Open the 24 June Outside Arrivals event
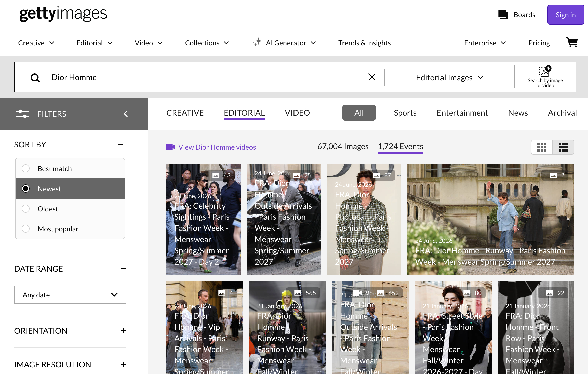The image size is (588, 374). (284, 219)
